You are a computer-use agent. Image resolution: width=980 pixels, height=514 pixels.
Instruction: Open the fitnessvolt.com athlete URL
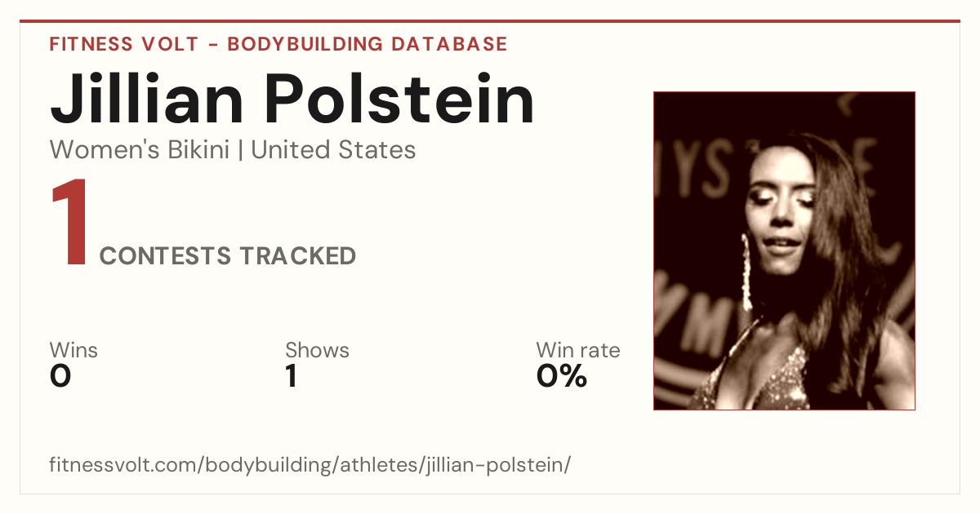[310, 466]
